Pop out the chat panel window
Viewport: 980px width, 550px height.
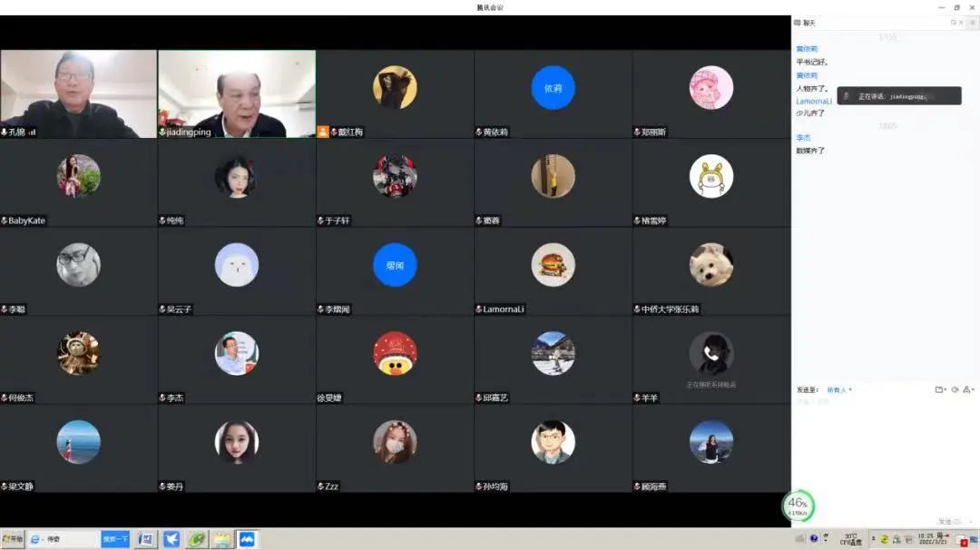(x=954, y=23)
